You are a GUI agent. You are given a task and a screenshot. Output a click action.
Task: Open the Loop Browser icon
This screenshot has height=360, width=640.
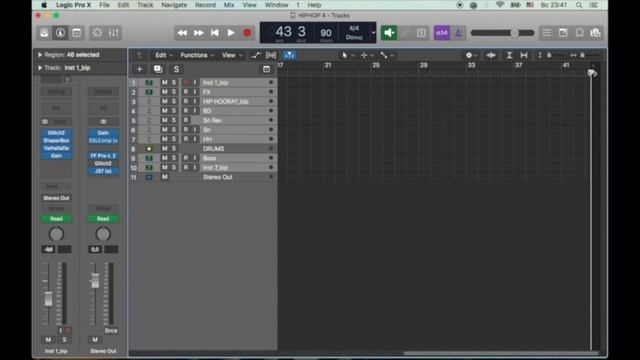pos(579,33)
